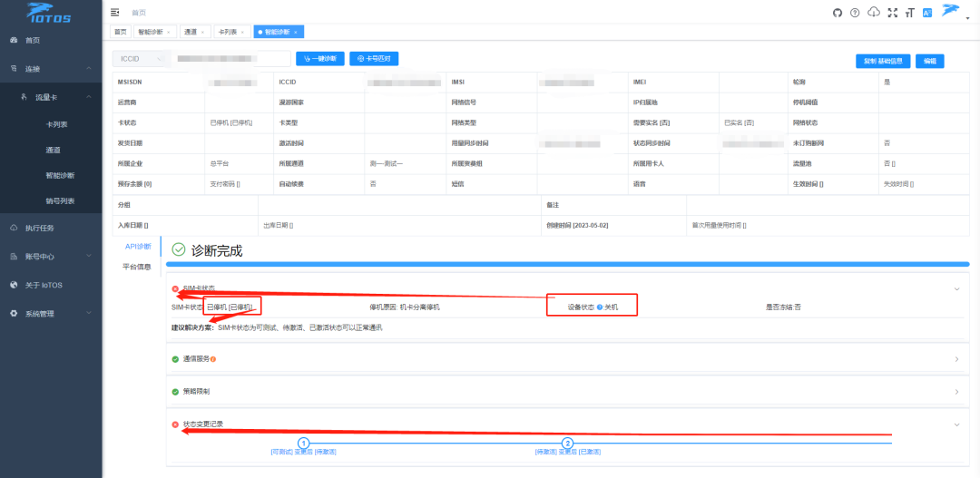Click the 一键诊断 button
980x478 pixels.
(x=320, y=59)
